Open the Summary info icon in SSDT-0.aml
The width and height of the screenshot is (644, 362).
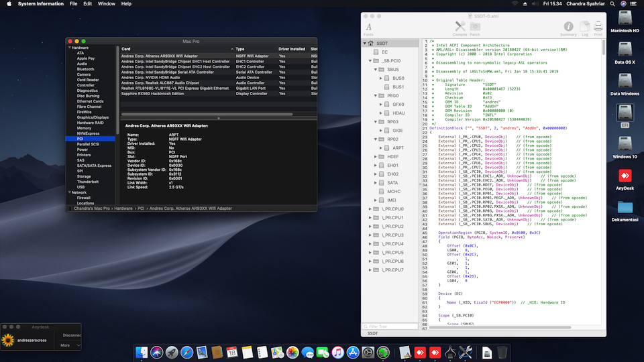coord(568,27)
